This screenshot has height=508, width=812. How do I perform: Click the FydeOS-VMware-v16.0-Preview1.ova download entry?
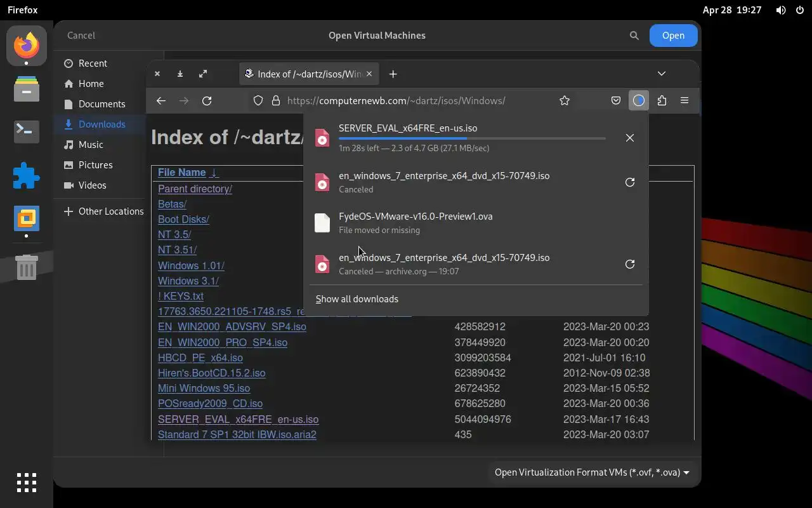tap(476, 223)
